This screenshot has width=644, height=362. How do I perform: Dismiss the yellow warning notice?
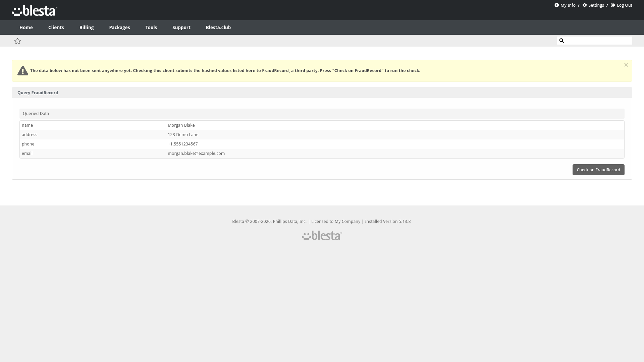tap(626, 65)
